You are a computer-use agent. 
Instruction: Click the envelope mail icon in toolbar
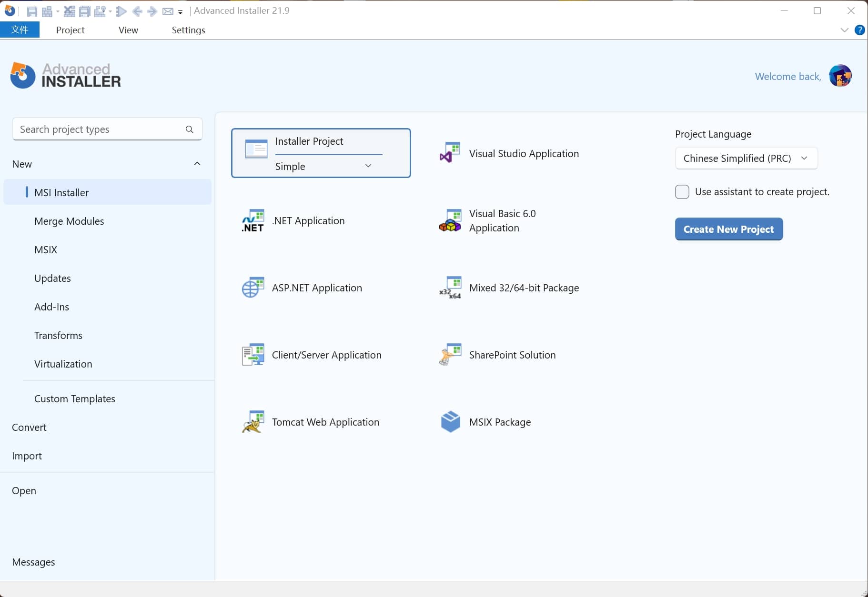click(168, 11)
